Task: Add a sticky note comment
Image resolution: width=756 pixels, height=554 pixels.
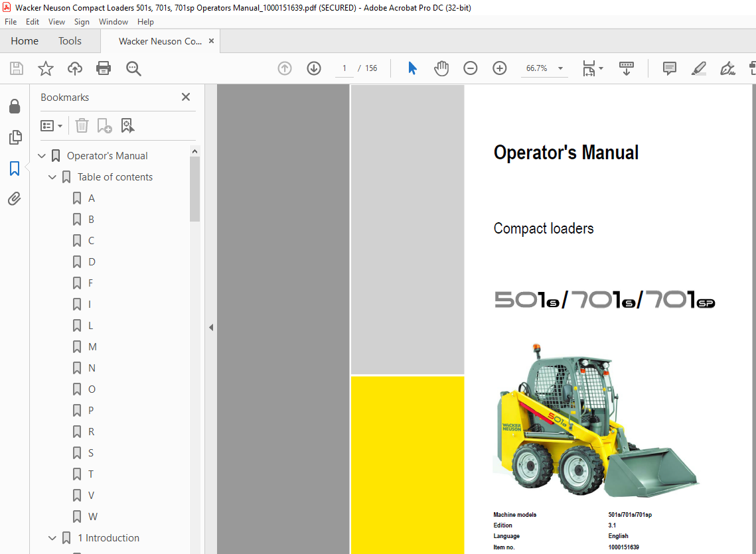Action: pos(670,68)
